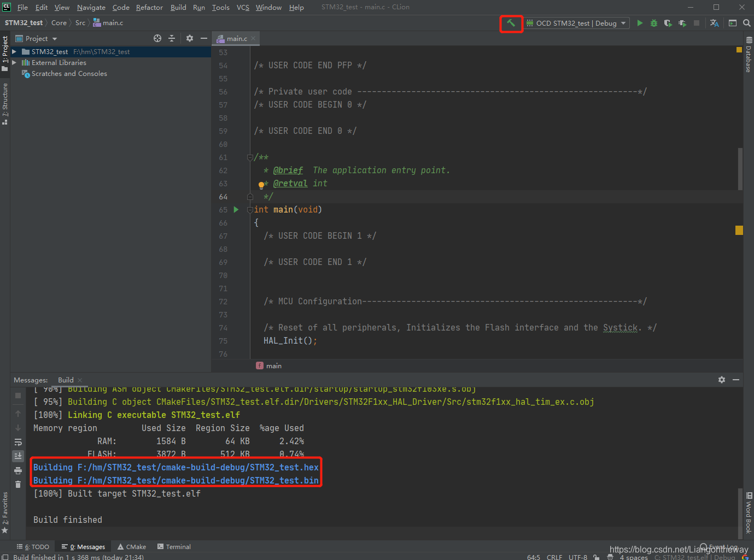Run the program with the green play icon

[640, 23]
